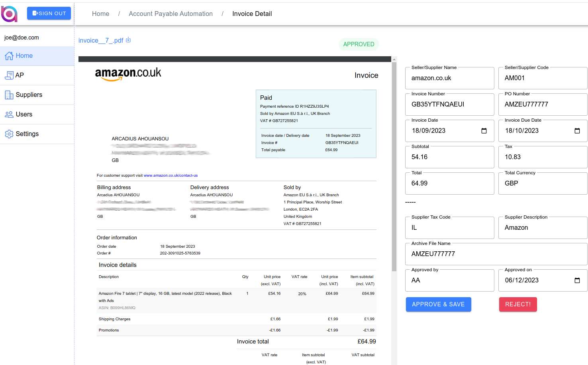Screen dimensions: 588x365
Task: Click the Payment reference ID R1HZZ9J3SLP4 text
Action: 294,107
